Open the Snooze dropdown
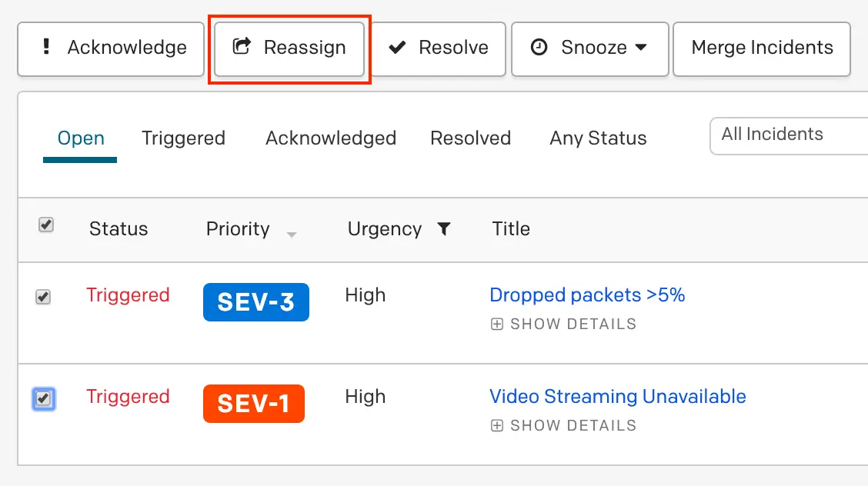Viewport: 868px width, 486px height. click(589, 48)
